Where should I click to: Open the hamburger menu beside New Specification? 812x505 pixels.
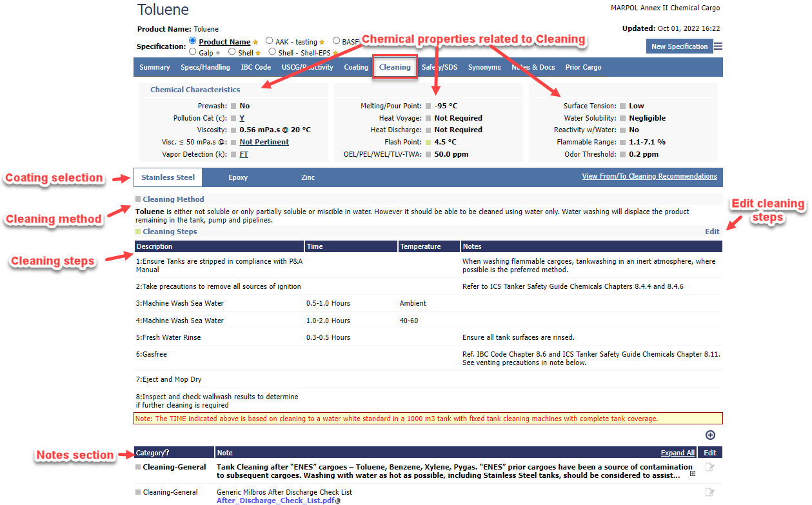point(718,46)
